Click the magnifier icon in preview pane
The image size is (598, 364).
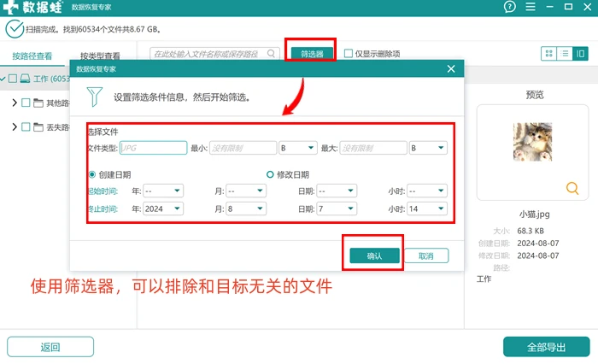click(572, 188)
